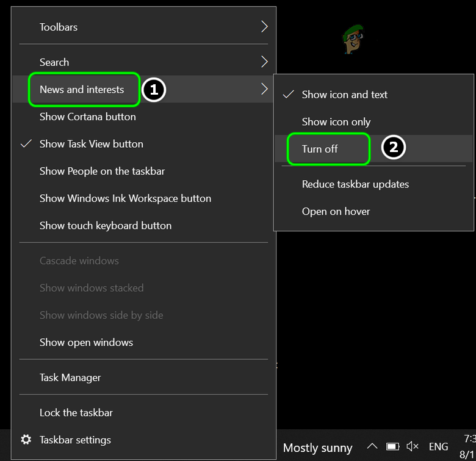Mute using the speaker volume icon
Screen dimensions: 476x461
tap(413, 446)
